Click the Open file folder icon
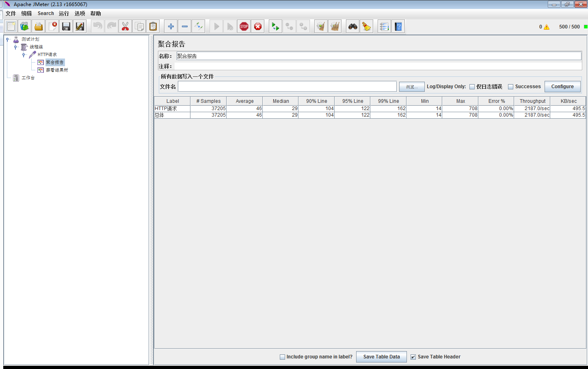 coord(39,26)
